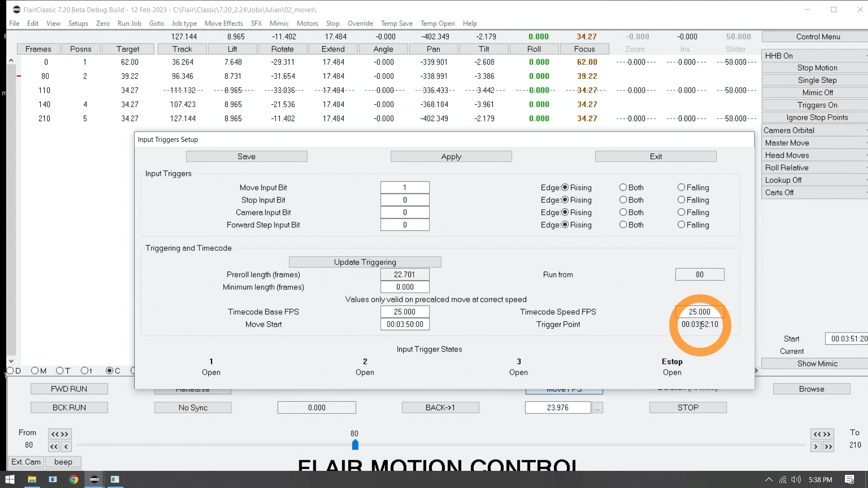
Task: Click the BACK->1 button
Action: [440, 408]
